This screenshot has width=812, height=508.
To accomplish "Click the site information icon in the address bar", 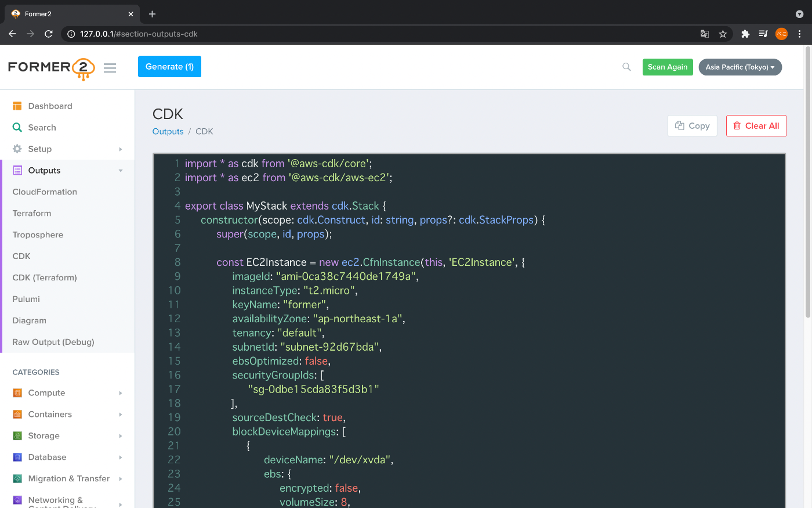I will (71, 34).
